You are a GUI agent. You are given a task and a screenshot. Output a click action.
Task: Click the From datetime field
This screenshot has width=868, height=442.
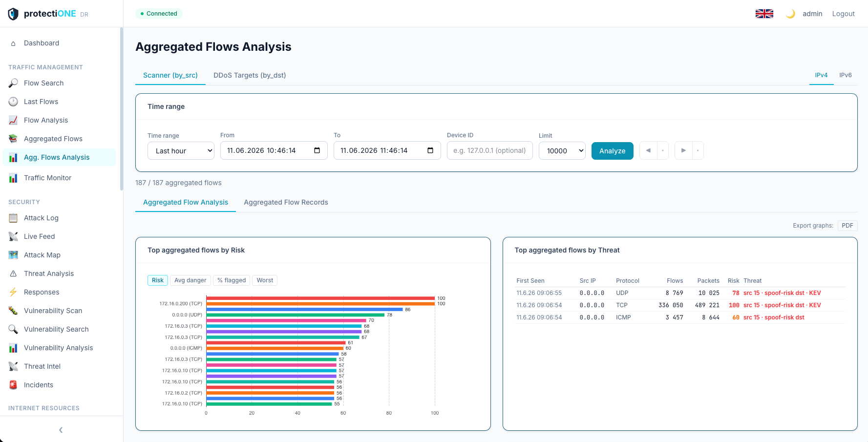pos(274,150)
